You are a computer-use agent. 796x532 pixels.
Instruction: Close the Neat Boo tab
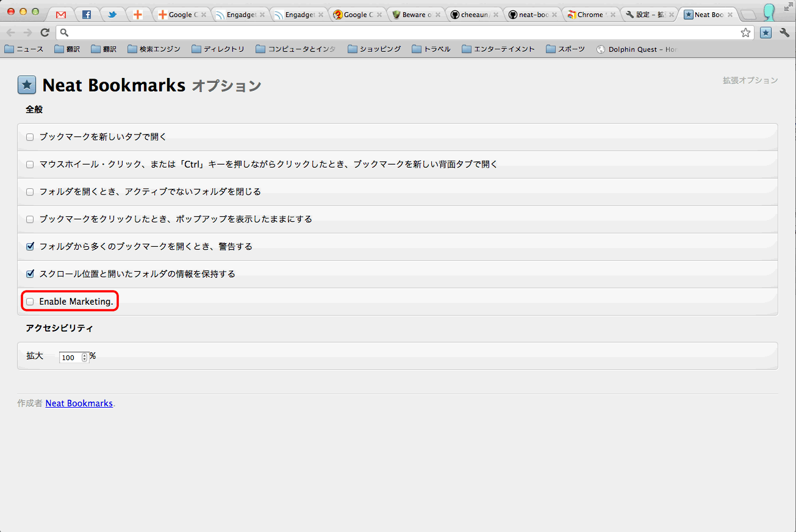click(730, 15)
